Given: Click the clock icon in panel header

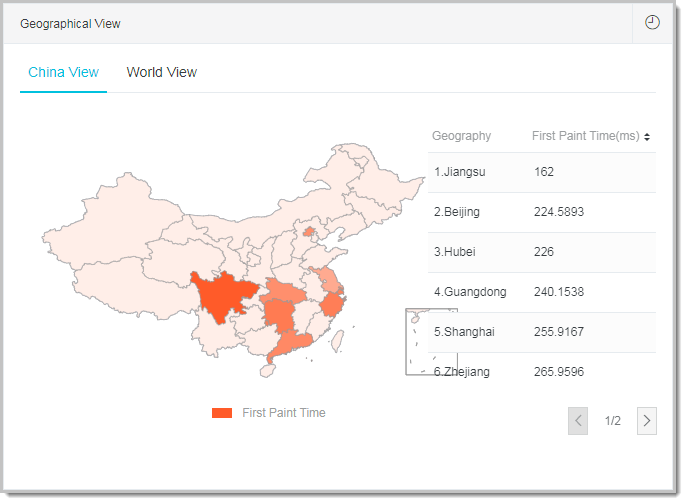Looking at the screenshot, I should (x=652, y=22).
